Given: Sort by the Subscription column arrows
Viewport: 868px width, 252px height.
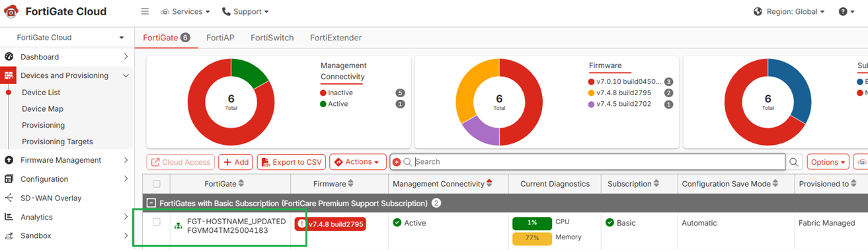Looking at the screenshot, I should pyautogui.click(x=657, y=183).
